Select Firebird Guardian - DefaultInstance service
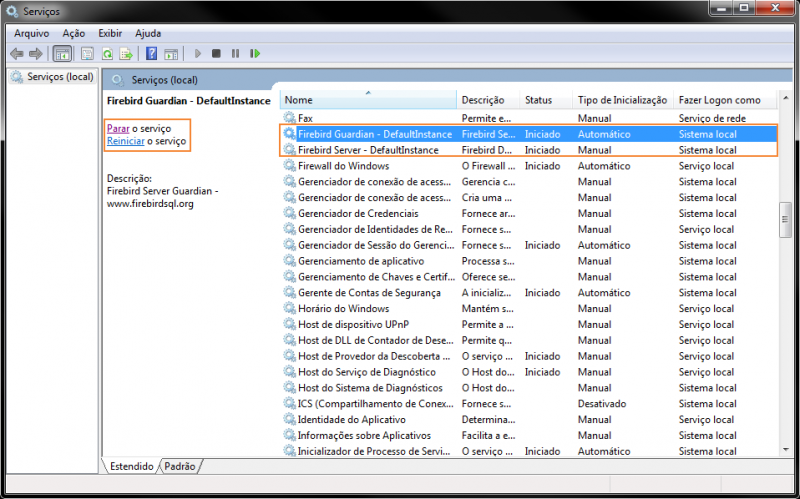 [x=529, y=134]
